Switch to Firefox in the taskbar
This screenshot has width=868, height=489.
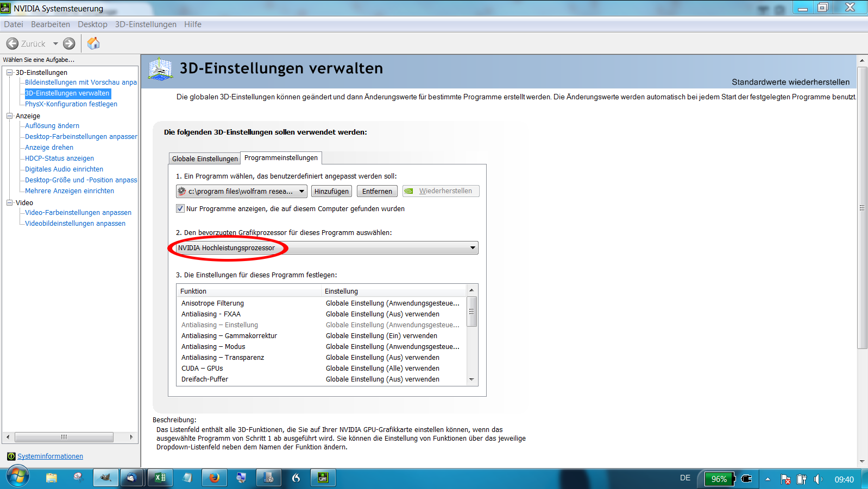click(x=215, y=478)
